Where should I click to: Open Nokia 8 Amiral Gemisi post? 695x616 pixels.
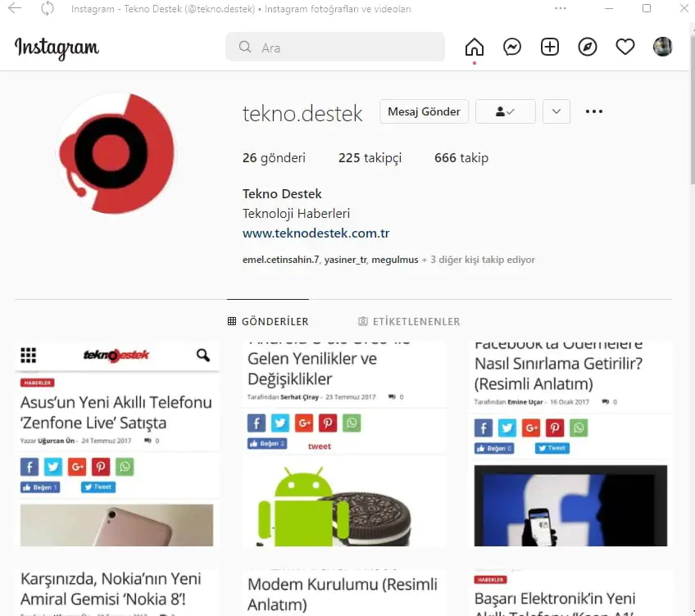117,592
